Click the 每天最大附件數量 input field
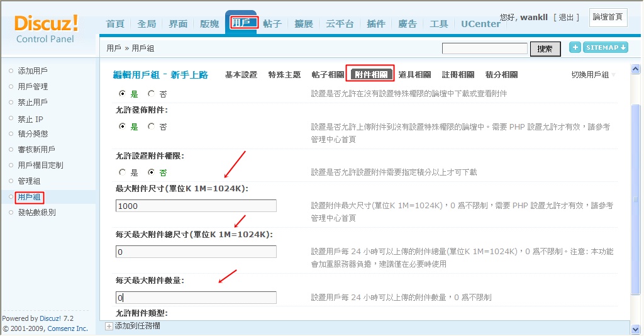The width and height of the screenshot is (644, 336). tap(196, 298)
